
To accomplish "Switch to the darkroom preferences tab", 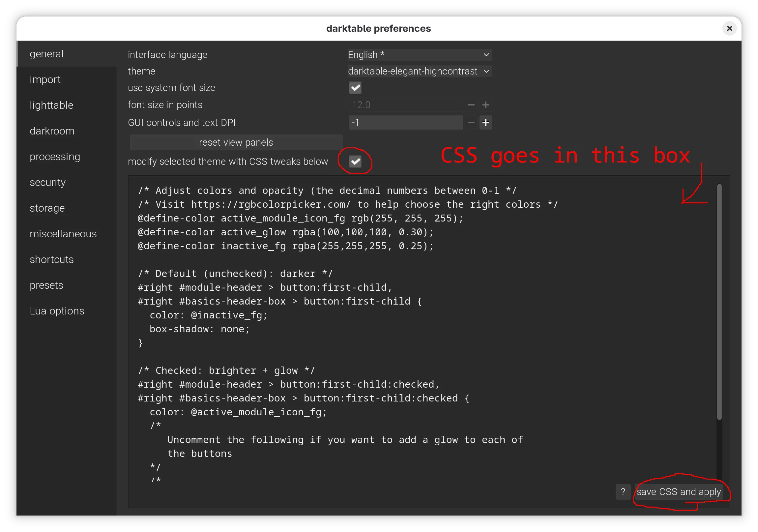I will 52,131.
